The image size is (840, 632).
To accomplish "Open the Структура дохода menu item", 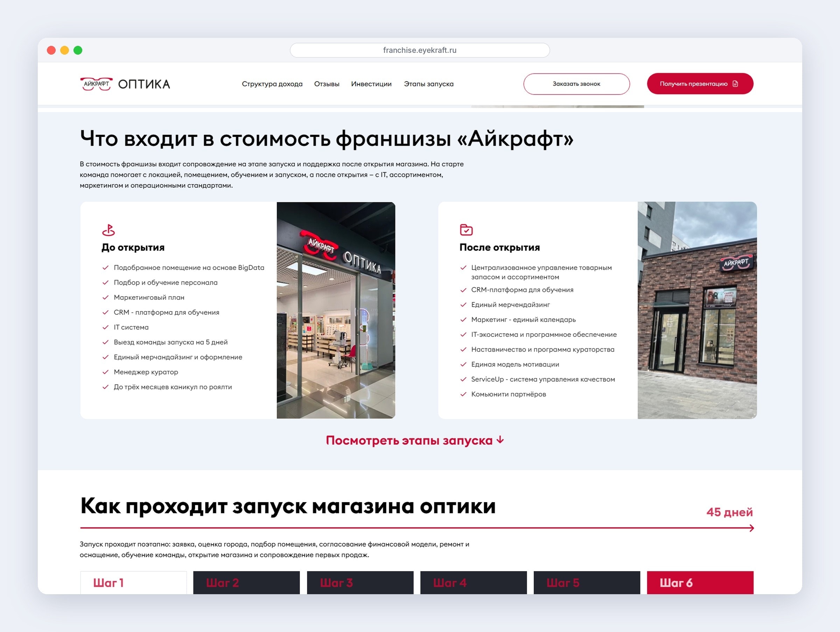I will [x=272, y=84].
